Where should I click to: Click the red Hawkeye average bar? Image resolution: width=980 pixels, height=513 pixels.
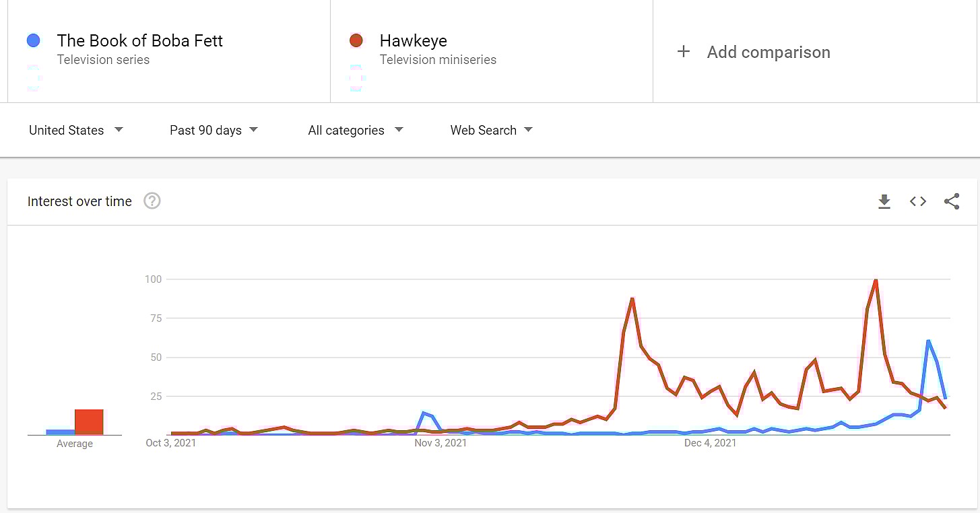point(89,421)
